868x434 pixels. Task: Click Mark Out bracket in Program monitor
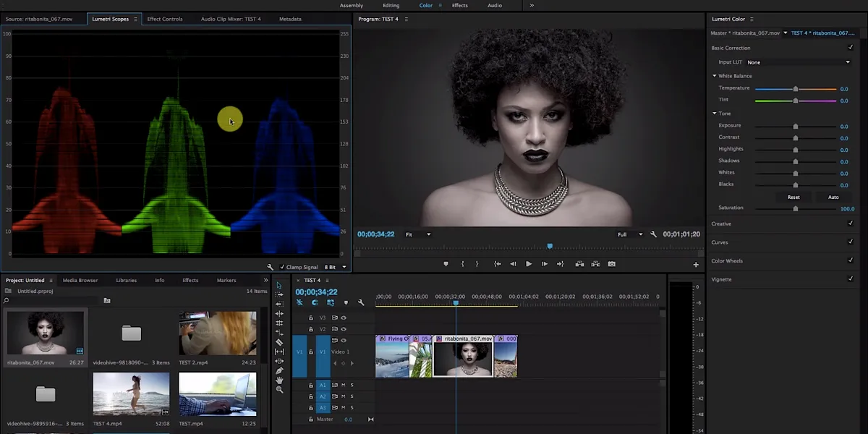click(477, 264)
